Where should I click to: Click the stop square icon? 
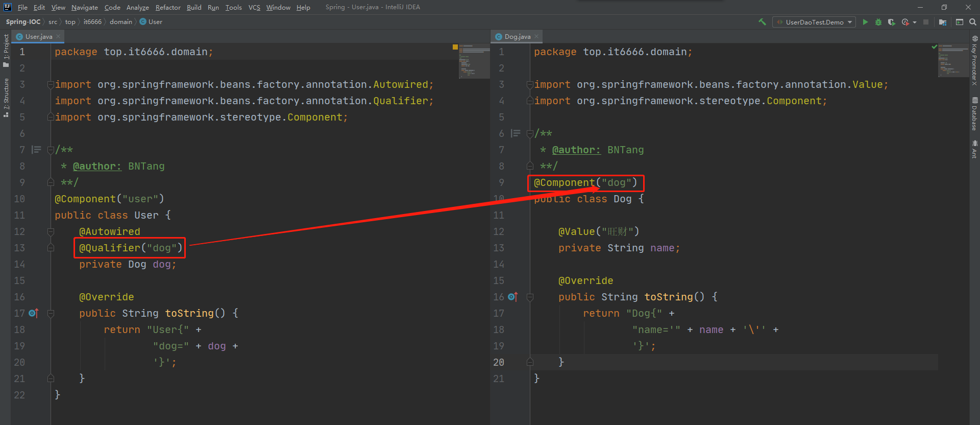tap(926, 22)
